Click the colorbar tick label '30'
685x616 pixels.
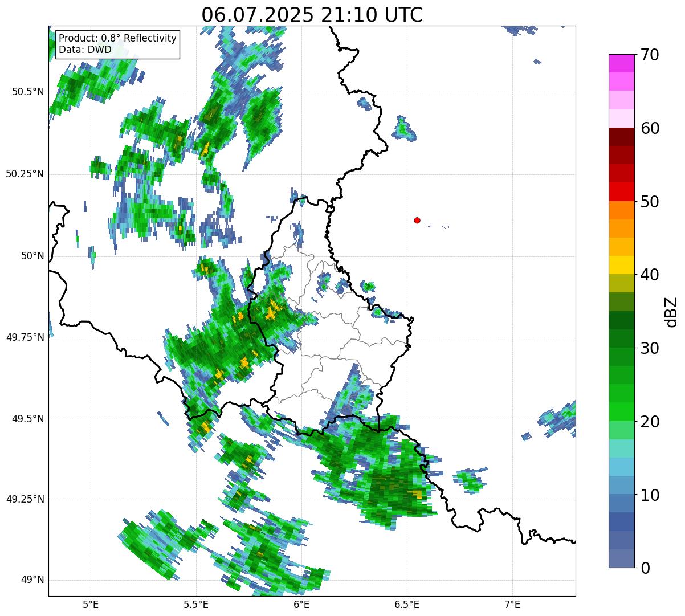pos(649,348)
